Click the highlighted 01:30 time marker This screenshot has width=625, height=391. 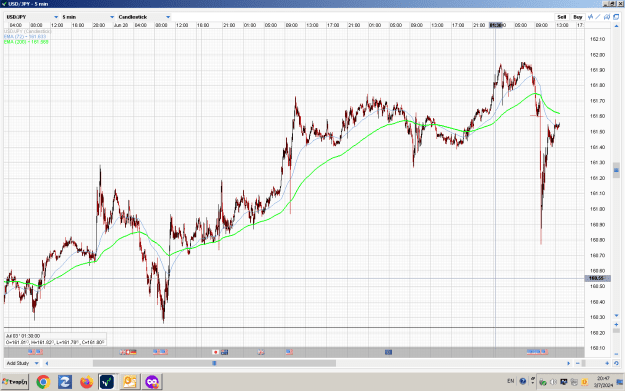point(496,25)
